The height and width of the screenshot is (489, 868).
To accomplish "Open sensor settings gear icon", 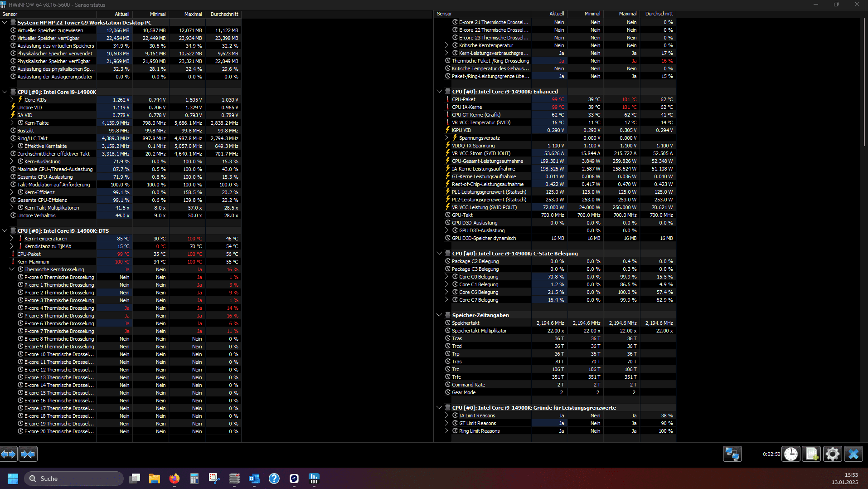I will [x=832, y=454].
